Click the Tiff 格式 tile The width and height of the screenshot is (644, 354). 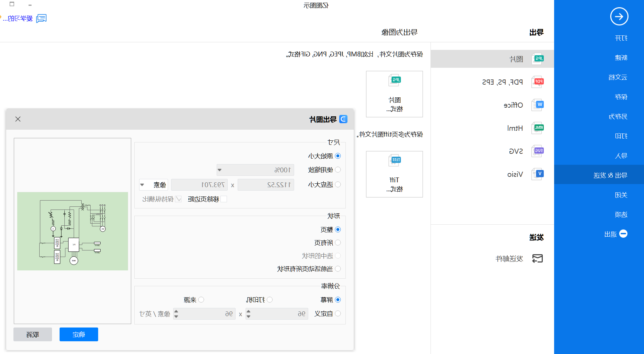[x=394, y=174]
